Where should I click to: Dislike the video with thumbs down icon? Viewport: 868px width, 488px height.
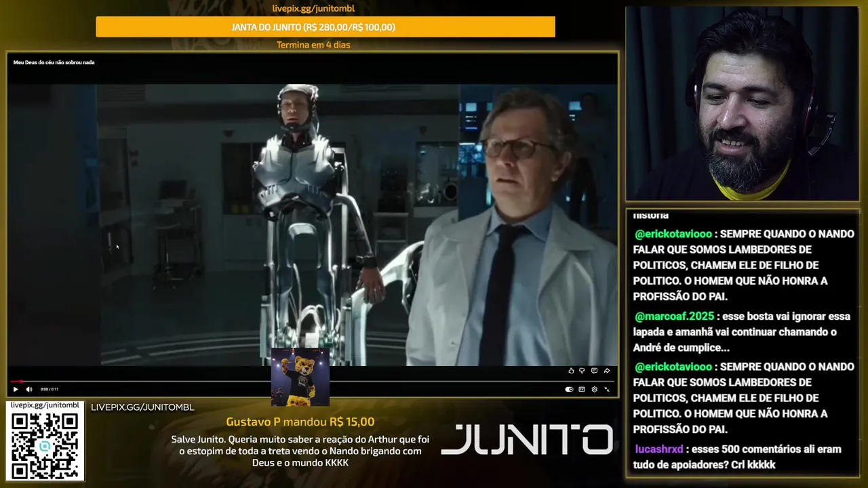pos(582,371)
